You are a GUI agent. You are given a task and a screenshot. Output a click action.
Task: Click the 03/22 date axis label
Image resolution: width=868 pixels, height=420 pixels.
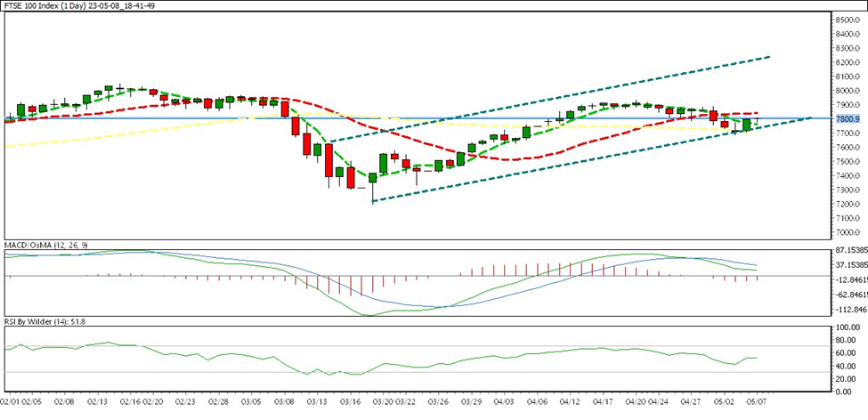pyautogui.click(x=405, y=400)
